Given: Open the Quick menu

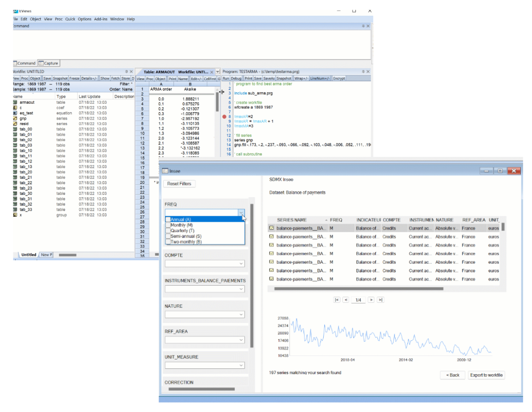Looking at the screenshot, I should point(70,19).
